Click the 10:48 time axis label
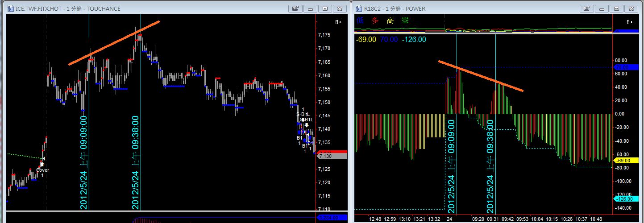644x223 pixels. [596, 219]
